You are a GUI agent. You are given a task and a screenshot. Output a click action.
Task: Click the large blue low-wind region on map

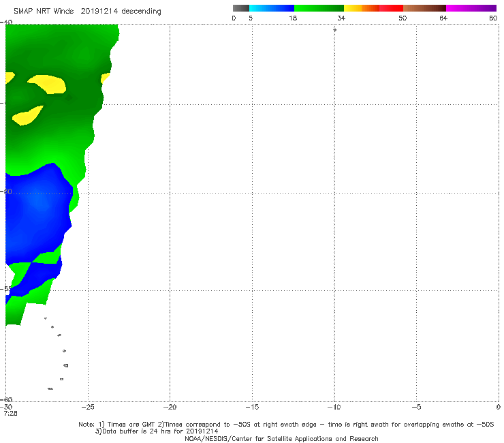pos(37,213)
